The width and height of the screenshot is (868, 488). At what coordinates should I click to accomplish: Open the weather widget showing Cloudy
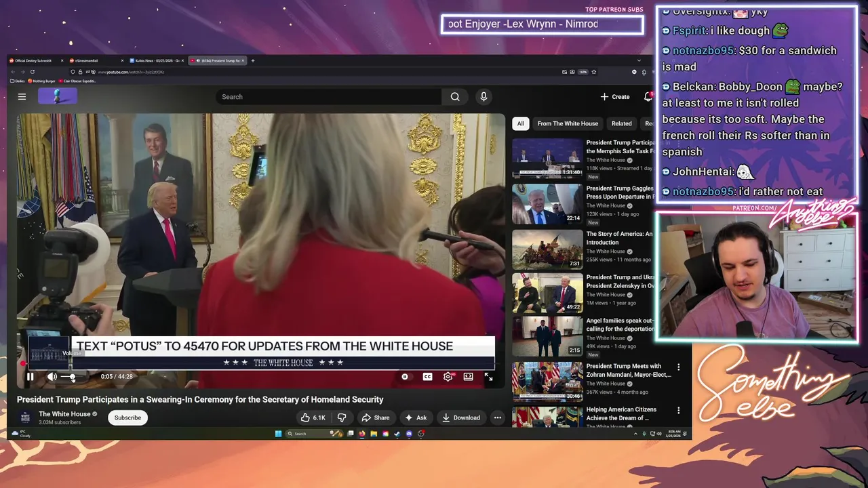(20, 434)
